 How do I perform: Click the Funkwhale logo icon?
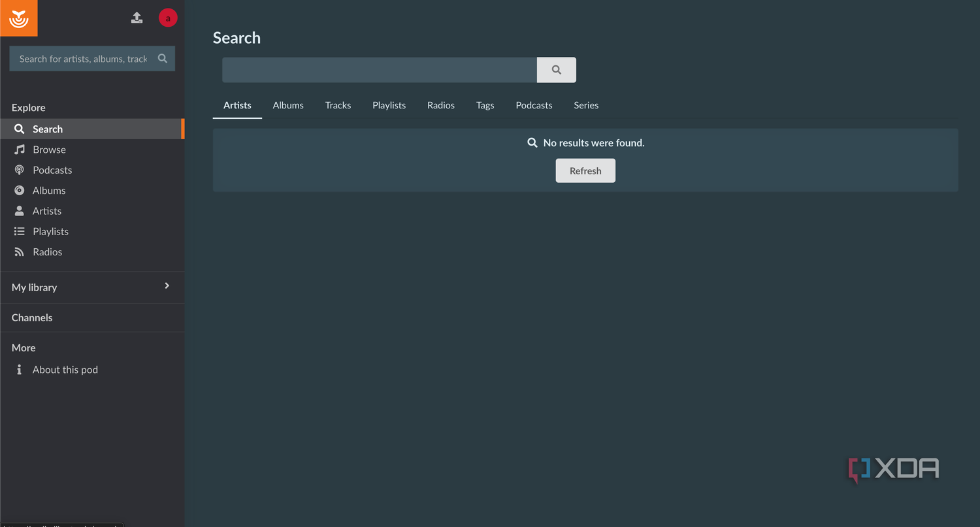tap(19, 18)
